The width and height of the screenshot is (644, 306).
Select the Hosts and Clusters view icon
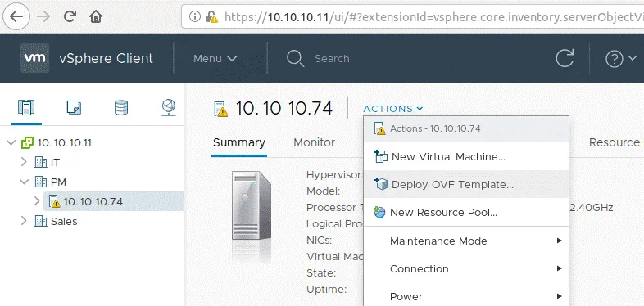(26, 107)
